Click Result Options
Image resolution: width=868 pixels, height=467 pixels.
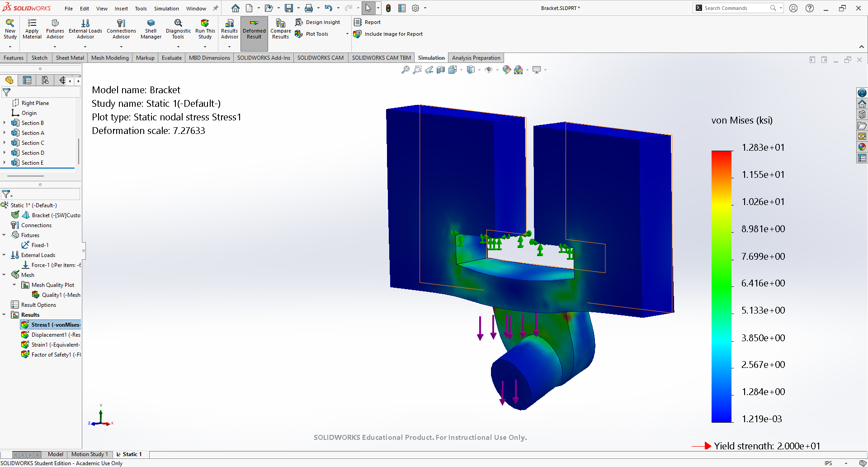click(34, 305)
